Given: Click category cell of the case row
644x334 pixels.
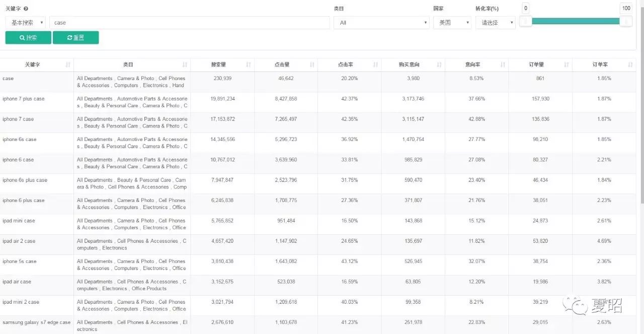Looking at the screenshot, I should (x=132, y=82).
